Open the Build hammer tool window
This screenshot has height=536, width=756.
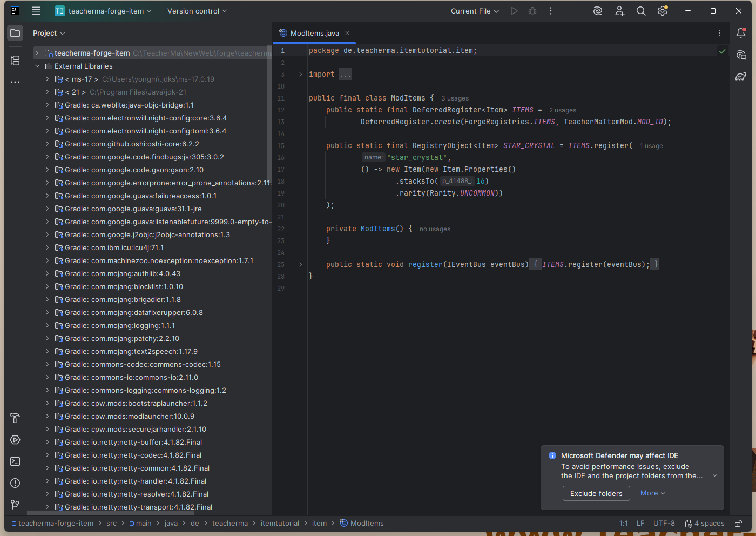(15, 418)
